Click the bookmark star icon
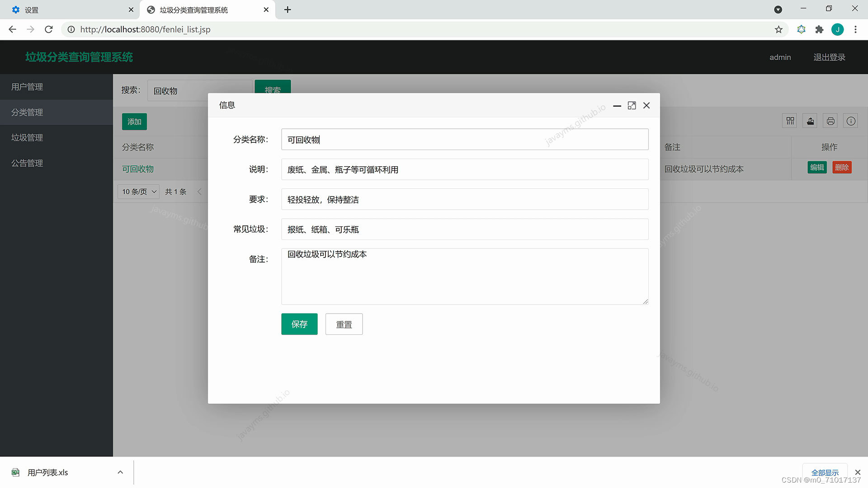Image resolution: width=868 pixels, height=488 pixels. (x=780, y=29)
